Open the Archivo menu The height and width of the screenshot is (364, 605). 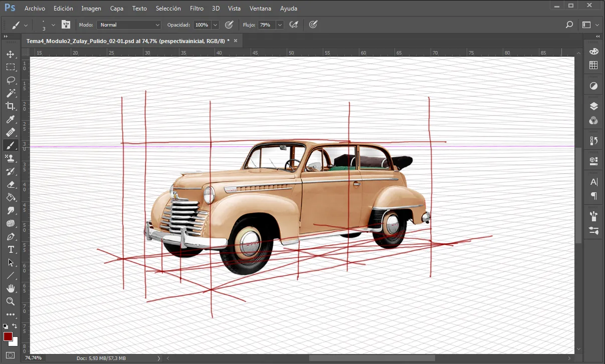pyautogui.click(x=35, y=9)
